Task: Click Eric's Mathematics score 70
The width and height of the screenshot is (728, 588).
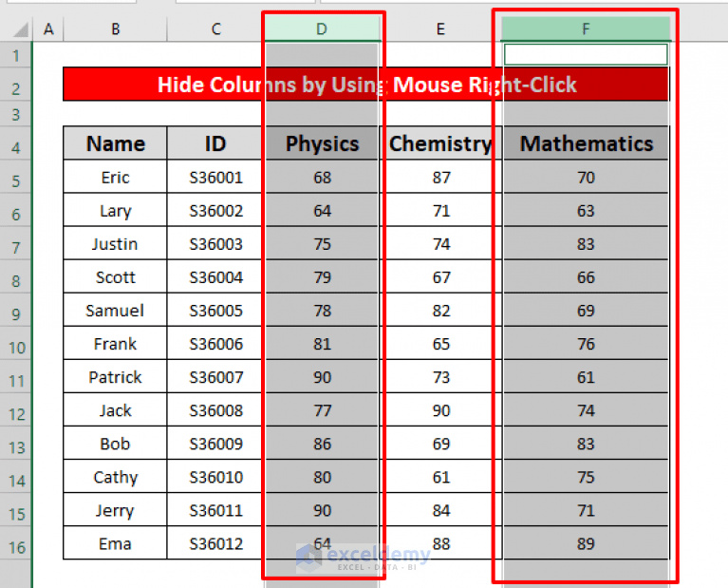Action: tap(586, 177)
